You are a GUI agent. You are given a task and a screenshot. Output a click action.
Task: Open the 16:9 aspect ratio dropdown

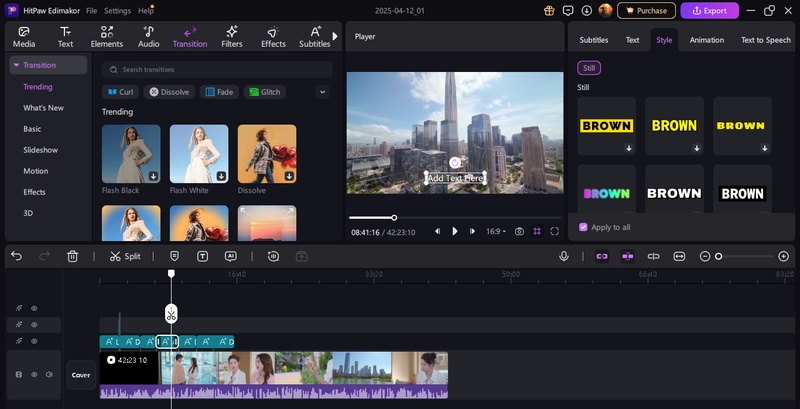tap(496, 232)
